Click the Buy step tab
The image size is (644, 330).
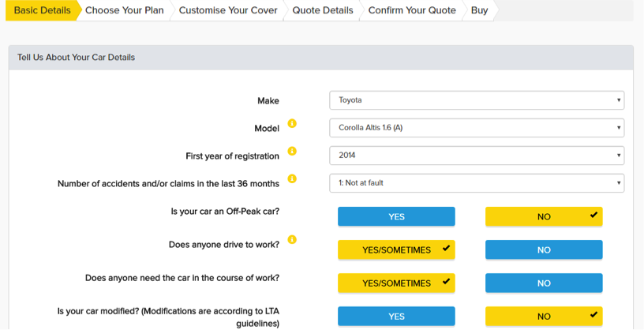point(479,10)
